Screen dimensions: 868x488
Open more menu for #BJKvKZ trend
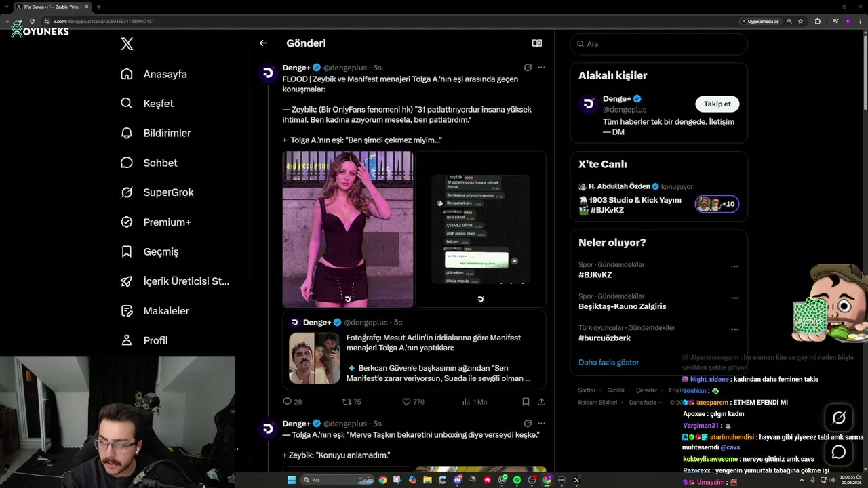734,266
